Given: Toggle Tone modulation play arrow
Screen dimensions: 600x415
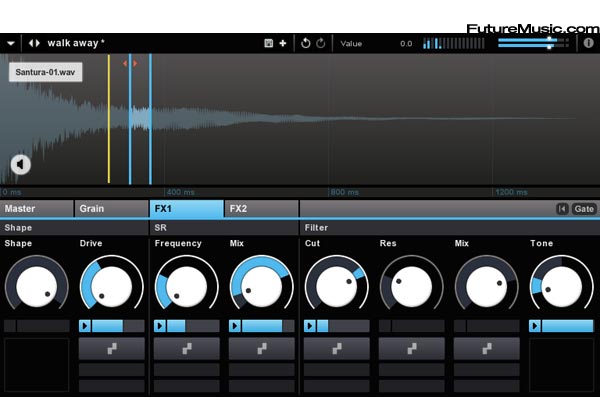Looking at the screenshot, I should (x=535, y=326).
